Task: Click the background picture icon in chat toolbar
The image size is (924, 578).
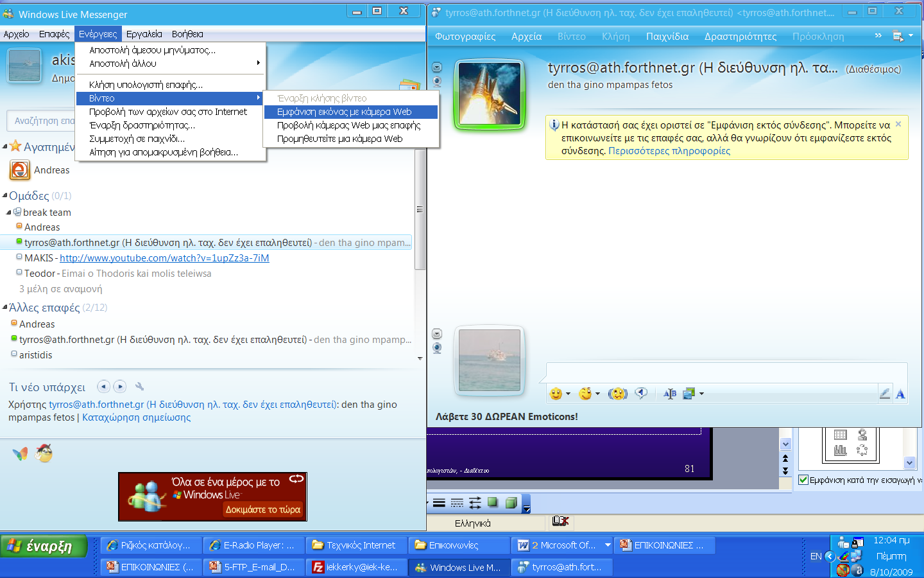Action: point(689,394)
